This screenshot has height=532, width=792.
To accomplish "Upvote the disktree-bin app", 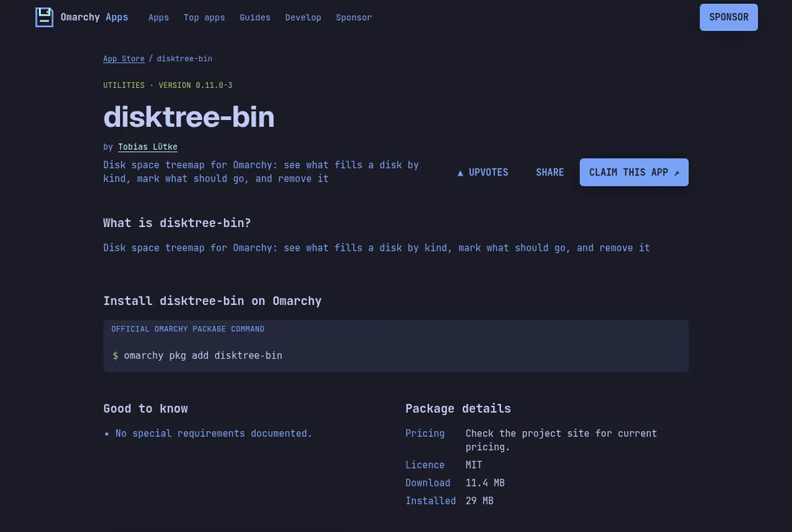I will (x=482, y=172).
